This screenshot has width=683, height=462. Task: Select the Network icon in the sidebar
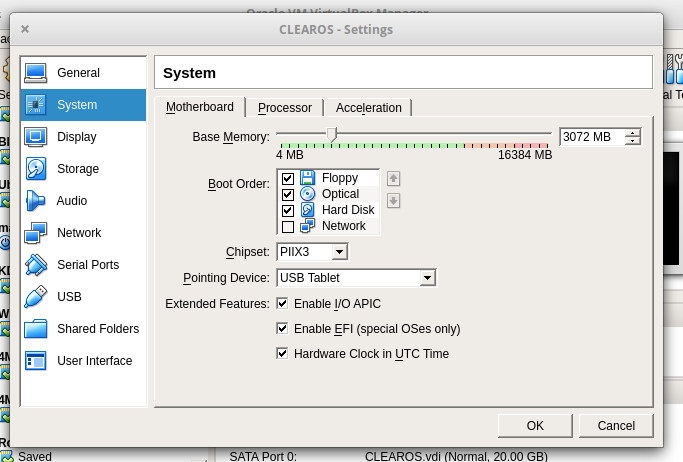tap(36, 233)
